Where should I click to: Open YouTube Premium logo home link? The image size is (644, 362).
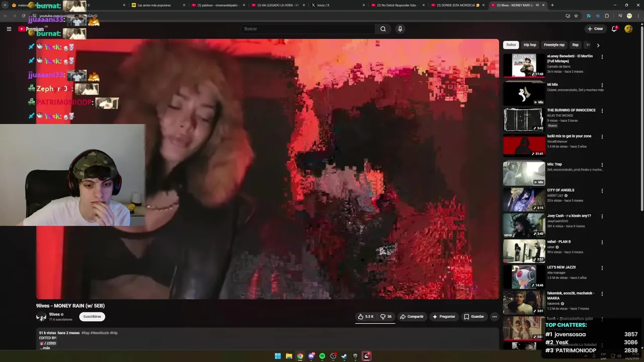pos(31,29)
